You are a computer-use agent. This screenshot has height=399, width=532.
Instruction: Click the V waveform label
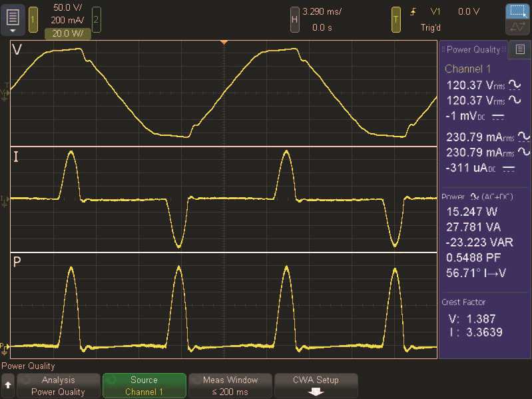click(17, 50)
